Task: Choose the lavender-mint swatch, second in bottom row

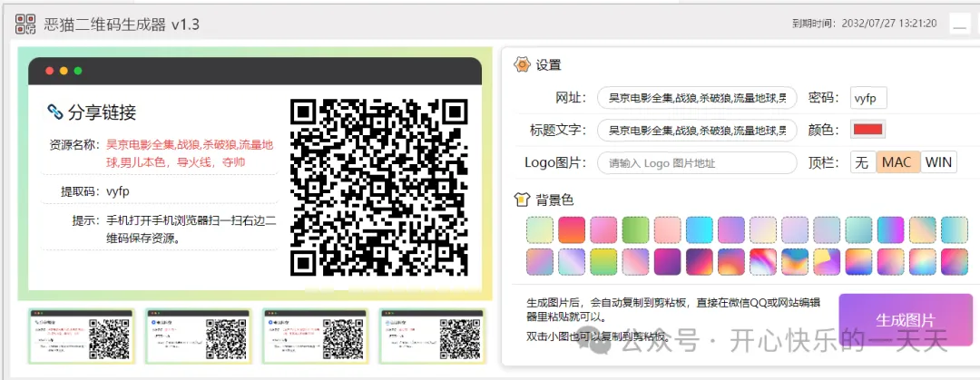Action: click(572, 262)
